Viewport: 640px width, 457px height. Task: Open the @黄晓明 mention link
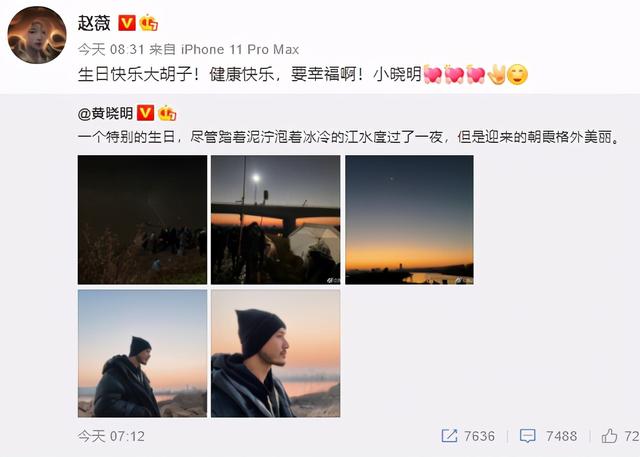tap(105, 113)
